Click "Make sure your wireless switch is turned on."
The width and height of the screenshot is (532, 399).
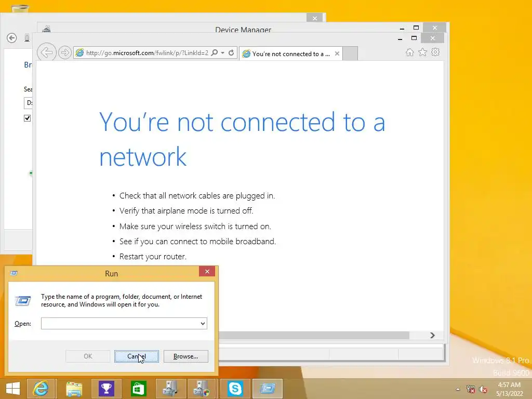(x=195, y=227)
